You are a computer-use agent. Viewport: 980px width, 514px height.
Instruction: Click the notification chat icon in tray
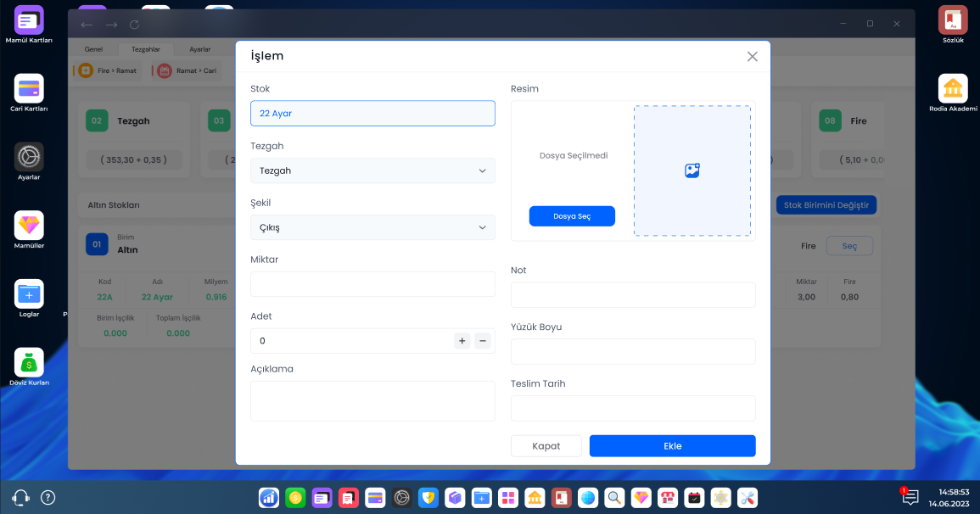tap(910, 498)
